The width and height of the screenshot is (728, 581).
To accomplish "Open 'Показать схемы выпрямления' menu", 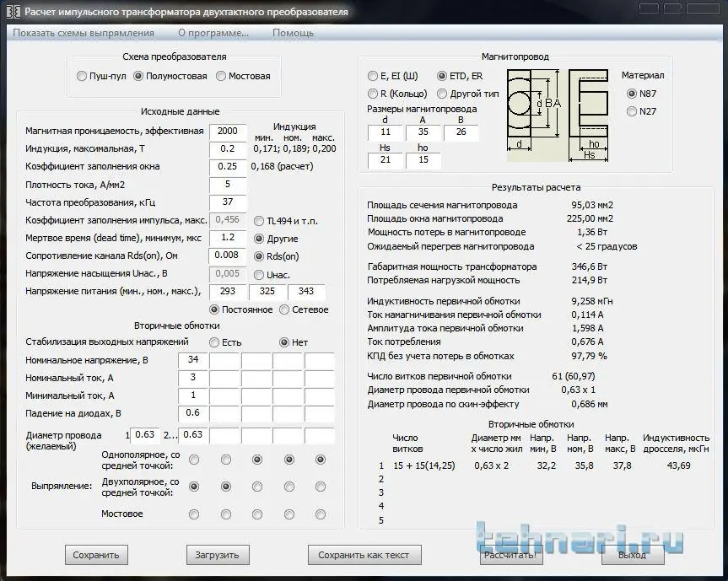I will 84,33.
